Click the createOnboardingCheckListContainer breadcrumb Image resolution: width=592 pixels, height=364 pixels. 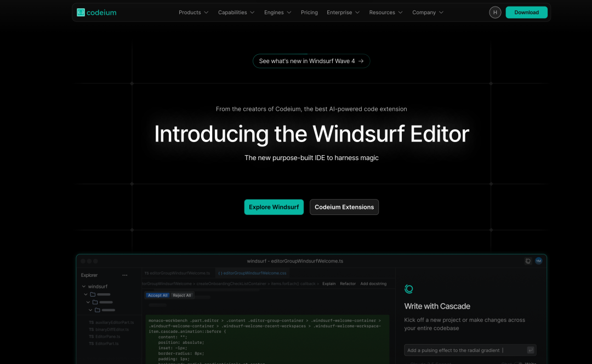231,283
